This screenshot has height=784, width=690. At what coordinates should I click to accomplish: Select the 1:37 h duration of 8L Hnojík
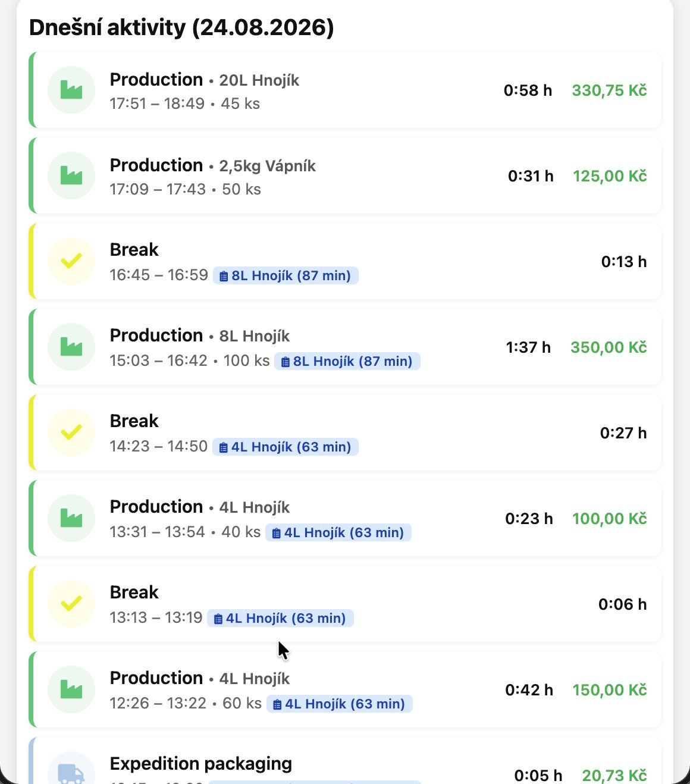pyautogui.click(x=528, y=347)
